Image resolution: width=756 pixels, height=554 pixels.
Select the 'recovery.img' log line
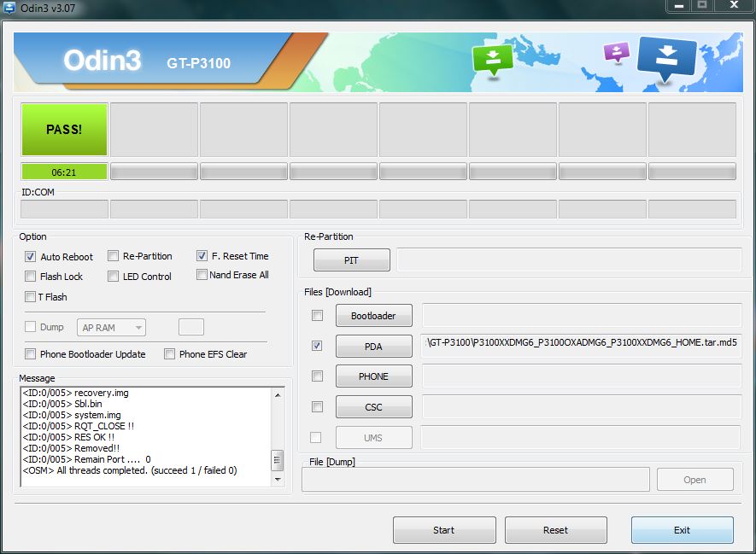(76, 393)
